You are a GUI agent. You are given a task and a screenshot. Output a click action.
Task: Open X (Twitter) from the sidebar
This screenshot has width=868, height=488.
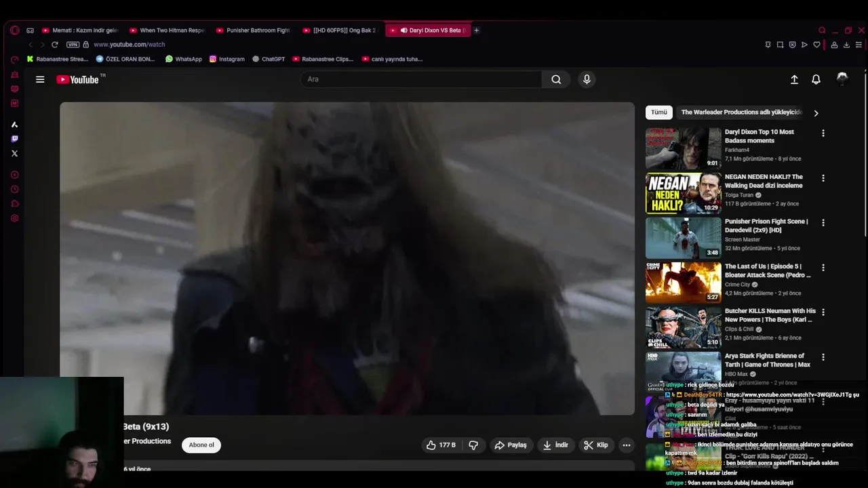pyautogui.click(x=15, y=154)
